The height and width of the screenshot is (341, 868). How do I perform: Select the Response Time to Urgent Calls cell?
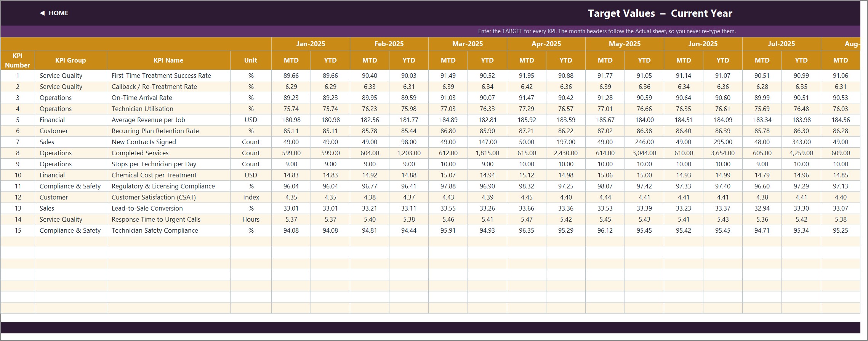[x=168, y=219]
